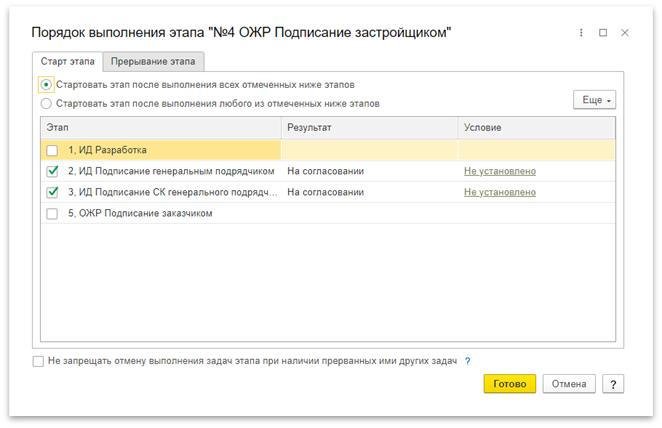Select 'после выполнения всех' radio option
Viewport: 662px width, 428px height.
coord(47,85)
